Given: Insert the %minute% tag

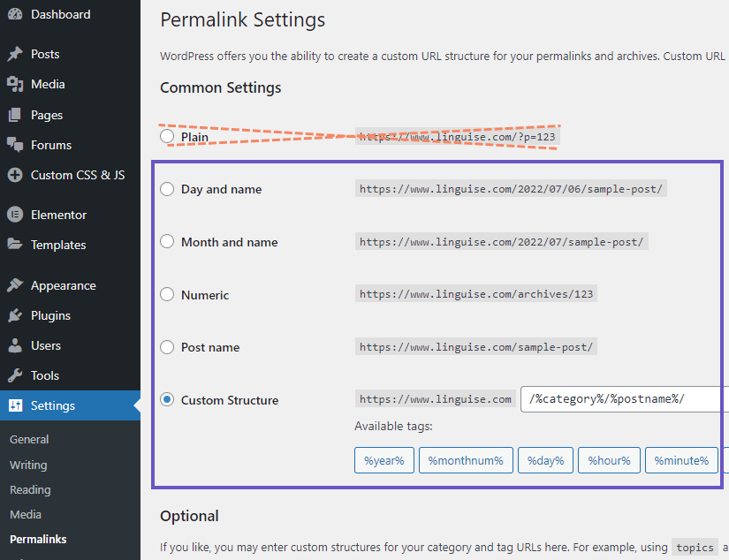Looking at the screenshot, I should [681, 460].
